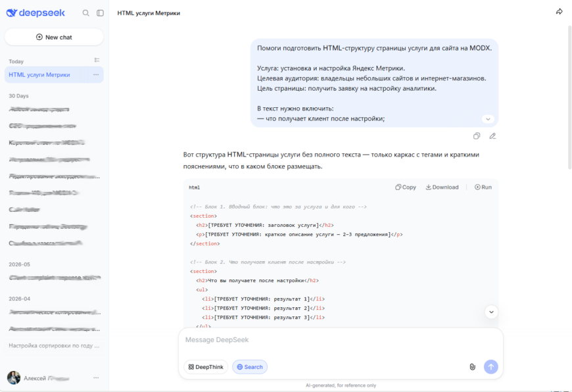This screenshot has height=392, width=572.
Task: Open the chat list filter icon next to Today
Action: pyautogui.click(x=97, y=61)
